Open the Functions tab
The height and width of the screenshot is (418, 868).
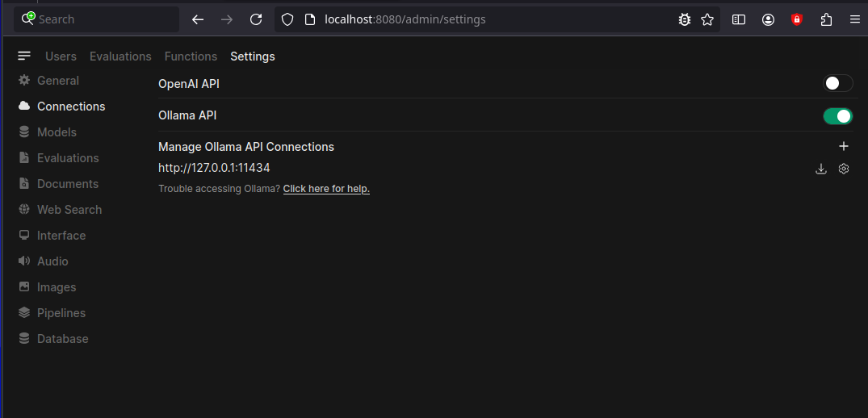point(191,56)
